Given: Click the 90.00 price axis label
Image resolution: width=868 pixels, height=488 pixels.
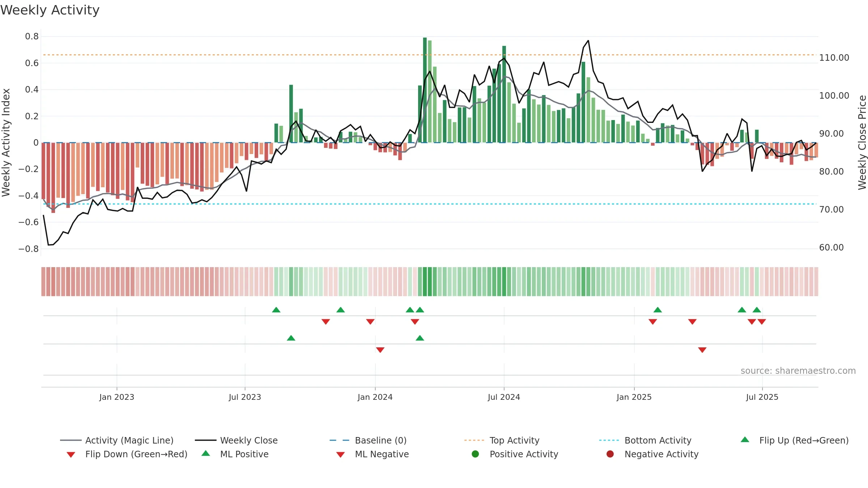Looking at the screenshot, I should [x=831, y=133].
